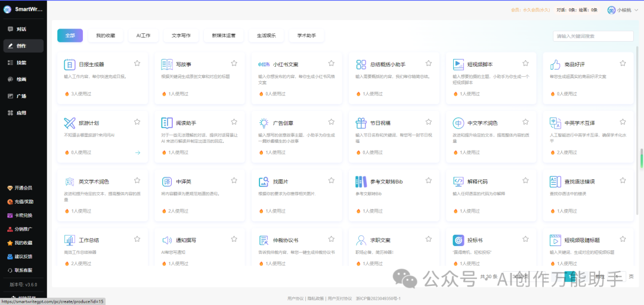The width and height of the screenshot is (644, 305).
Task: Click the 短视频吸睛标题 video icon
Action: pyautogui.click(x=555, y=239)
